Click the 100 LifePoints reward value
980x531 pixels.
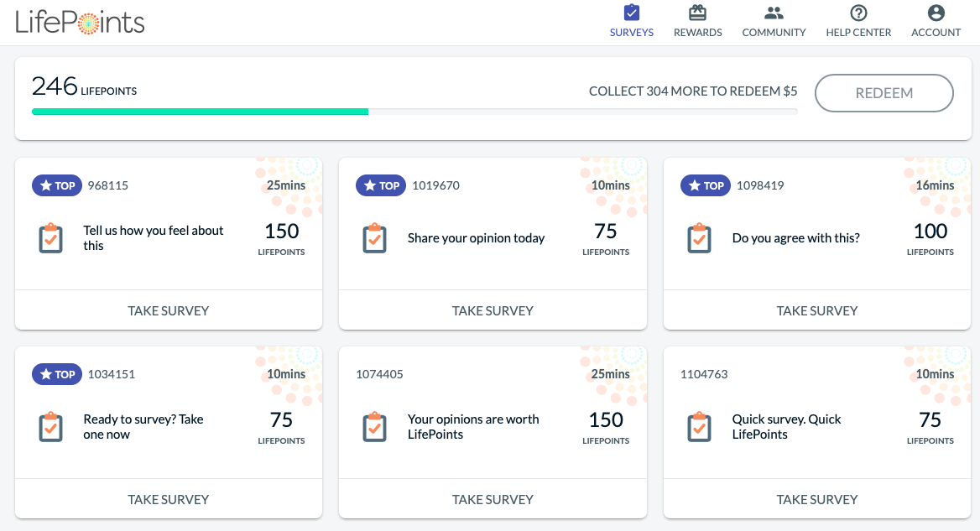(930, 232)
